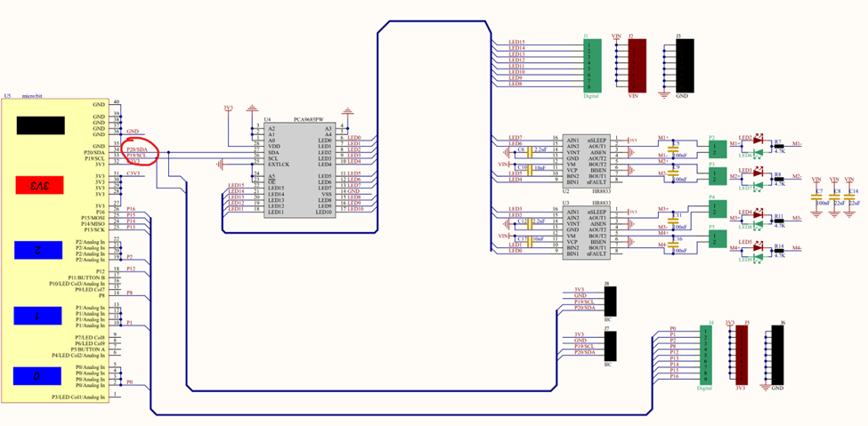Click the red 3V3 pad on micro:bit
This screenshot has width=868, height=426.
39,186
